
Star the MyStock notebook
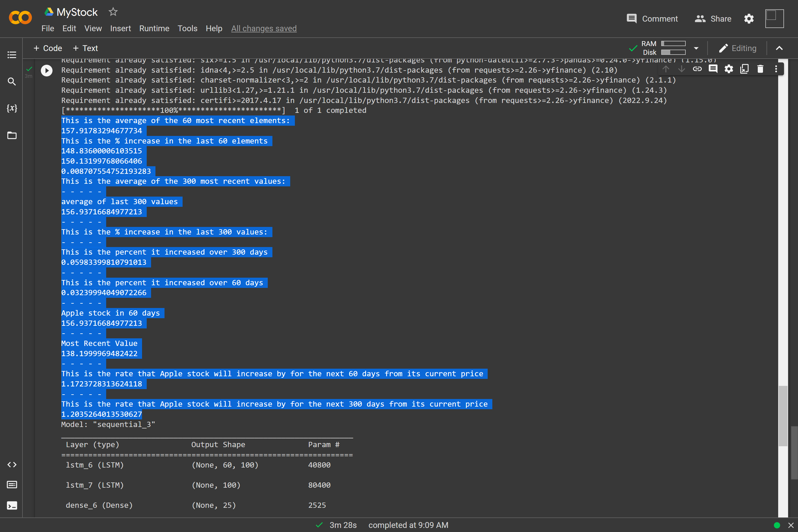113,12
